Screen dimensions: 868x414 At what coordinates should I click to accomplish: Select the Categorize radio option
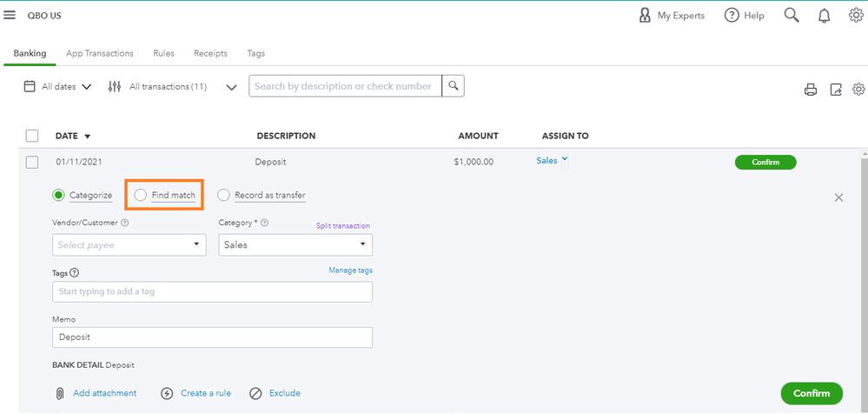point(58,195)
